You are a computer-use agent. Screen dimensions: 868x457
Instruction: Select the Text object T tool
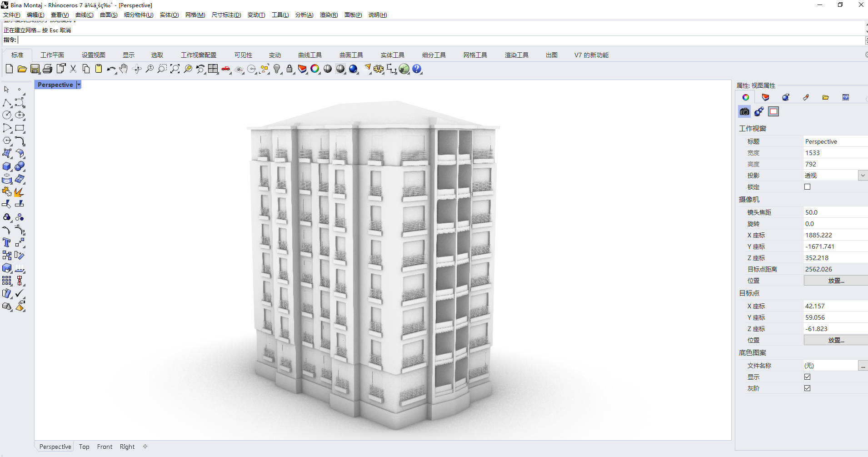[7, 242]
